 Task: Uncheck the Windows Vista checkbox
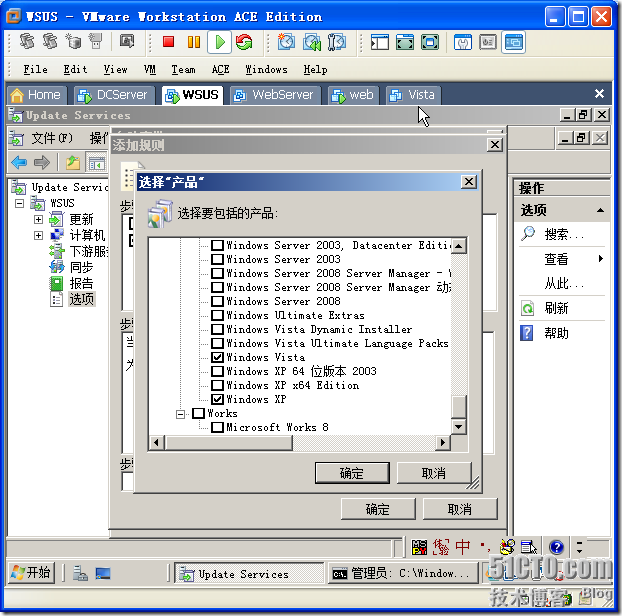coord(217,357)
